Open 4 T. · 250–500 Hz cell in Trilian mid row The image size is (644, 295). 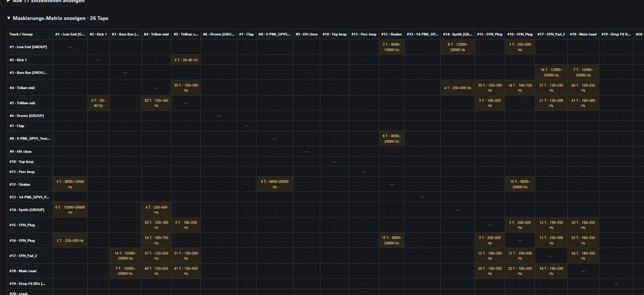458,88
